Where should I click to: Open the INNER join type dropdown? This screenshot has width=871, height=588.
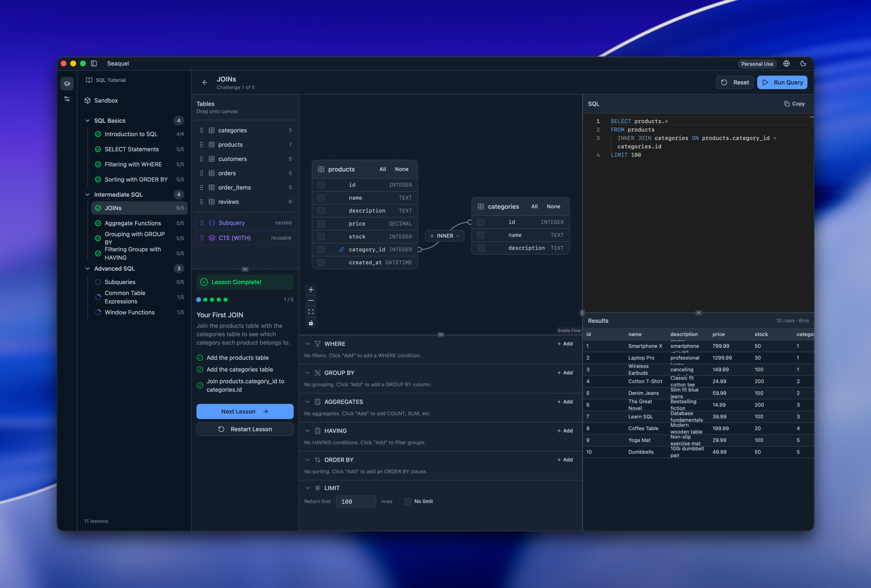(x=445, y=236)
